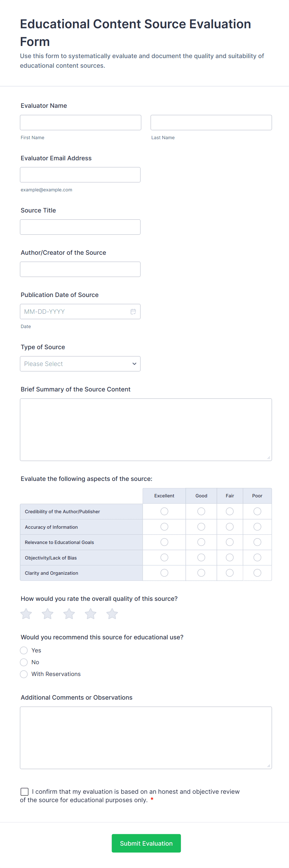Set Clarity and Organization to Poor
The width and height of the screenshot is (289, 868).
pyautogui.click(x=257, y=573)
